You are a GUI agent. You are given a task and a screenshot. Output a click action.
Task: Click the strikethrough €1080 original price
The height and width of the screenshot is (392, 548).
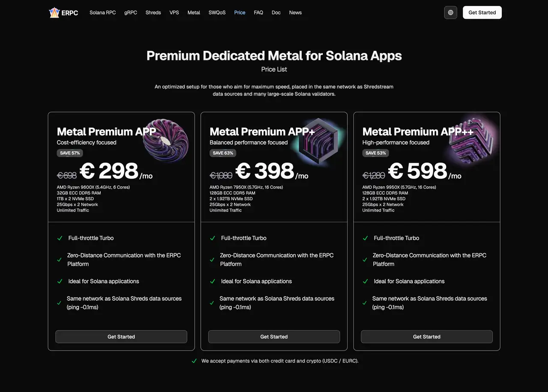click(x=221, y=175)
